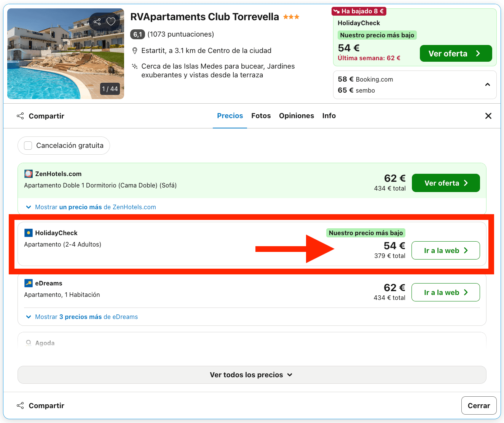Image resolution: width=504 pixels, height=423 pixels.
Task: Save hotel with the heart icon
Action: pos(111,22)
